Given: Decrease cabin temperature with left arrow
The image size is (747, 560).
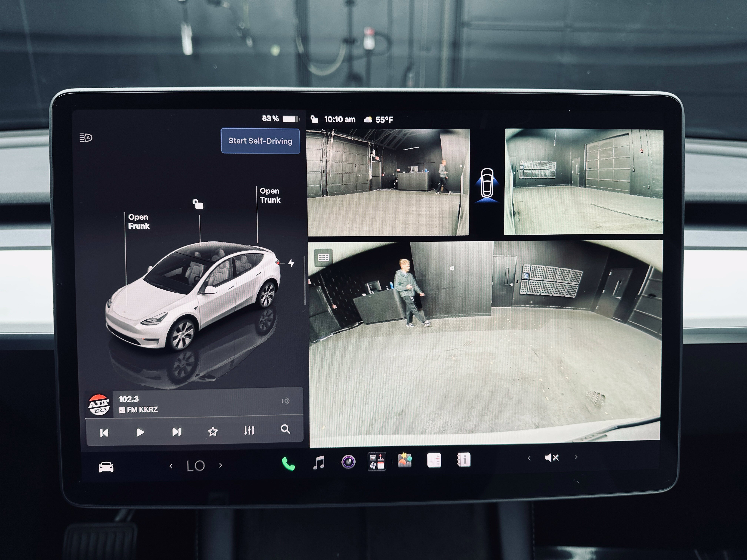Looking at the screenshot, I should pos(171,466).
